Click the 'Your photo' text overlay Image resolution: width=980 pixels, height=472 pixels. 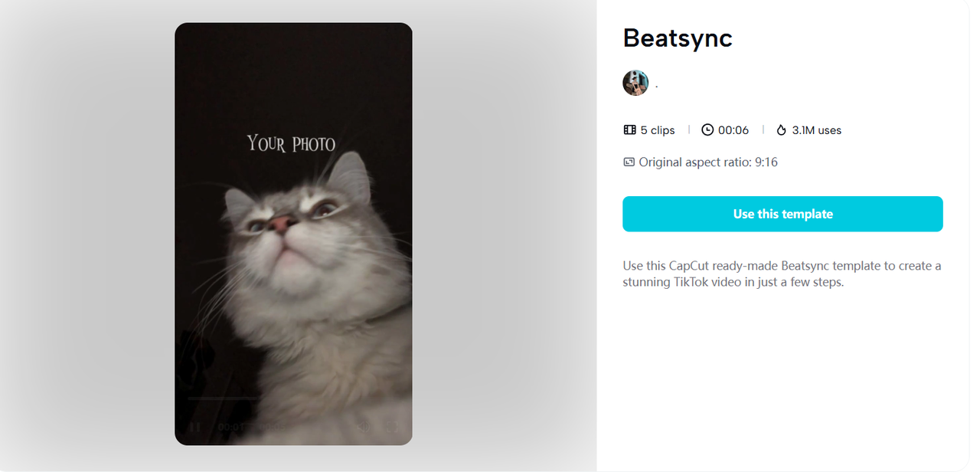(x=291, y=143)
